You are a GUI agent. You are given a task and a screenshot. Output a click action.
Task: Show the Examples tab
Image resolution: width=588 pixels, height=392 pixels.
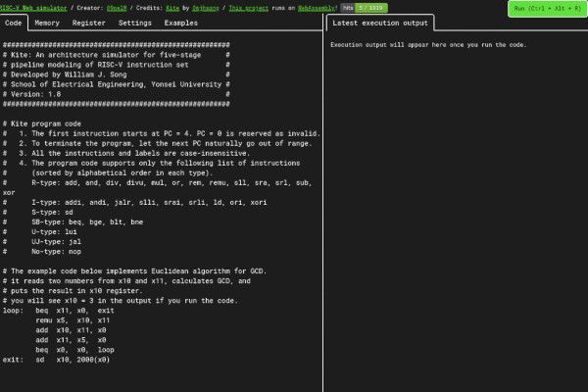[x=180, y=21]
